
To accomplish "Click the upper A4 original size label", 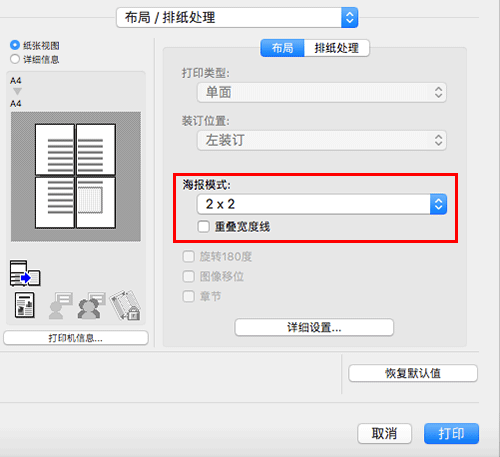I will click(15, 80).
